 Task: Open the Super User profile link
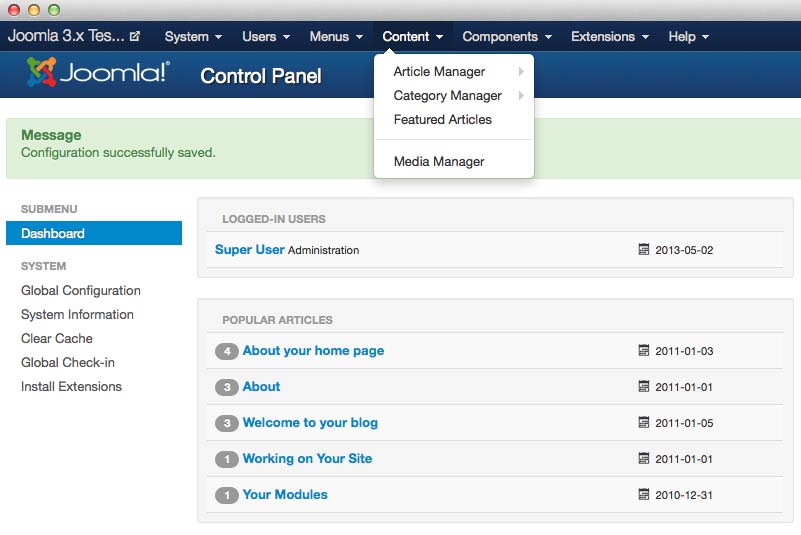(x=249, y=249)
